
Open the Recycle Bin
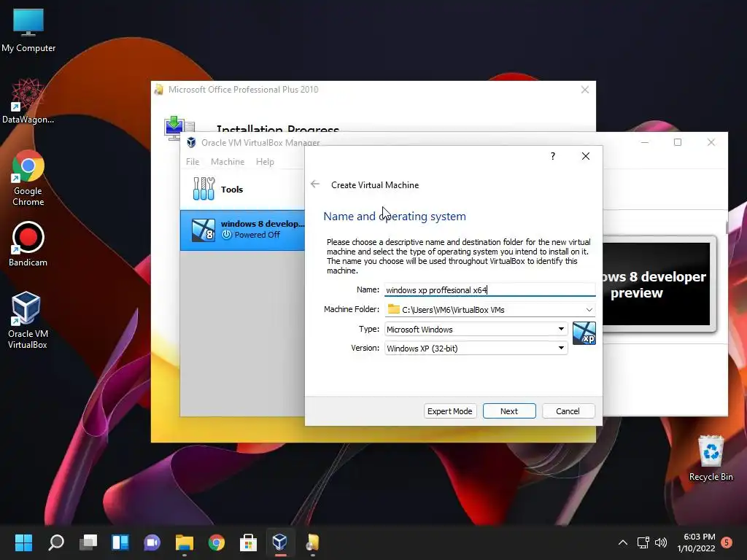point(711,458)
